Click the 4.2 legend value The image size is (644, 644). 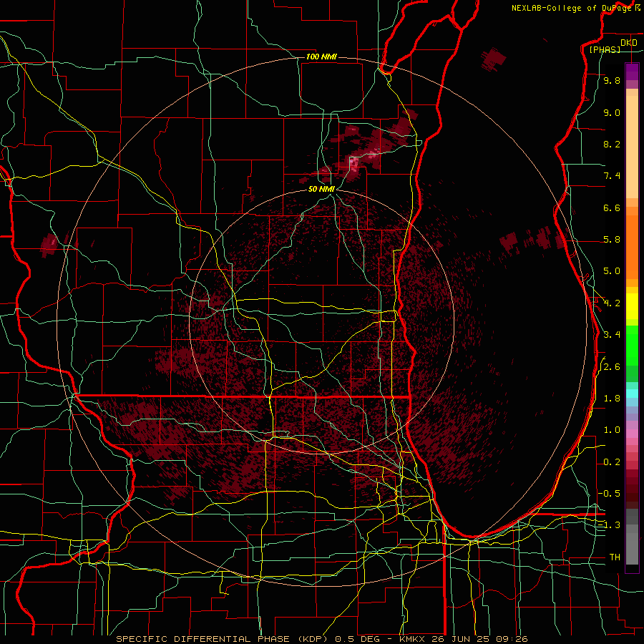click(x=612, y=303)
